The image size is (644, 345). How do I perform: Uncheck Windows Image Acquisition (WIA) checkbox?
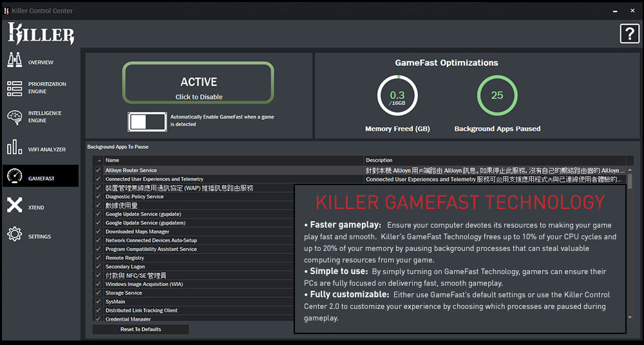(x=98, y=284)
